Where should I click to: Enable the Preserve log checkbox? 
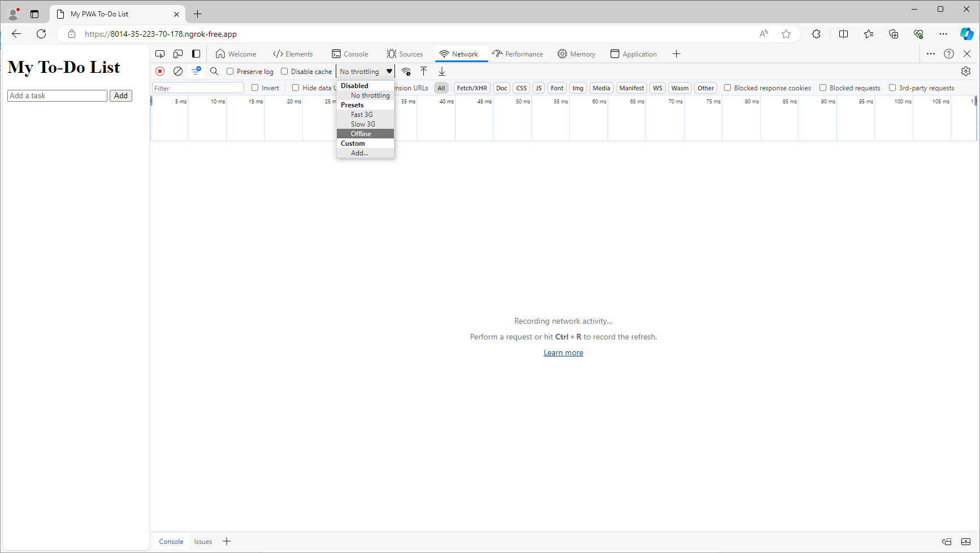(x=230, y=72)
